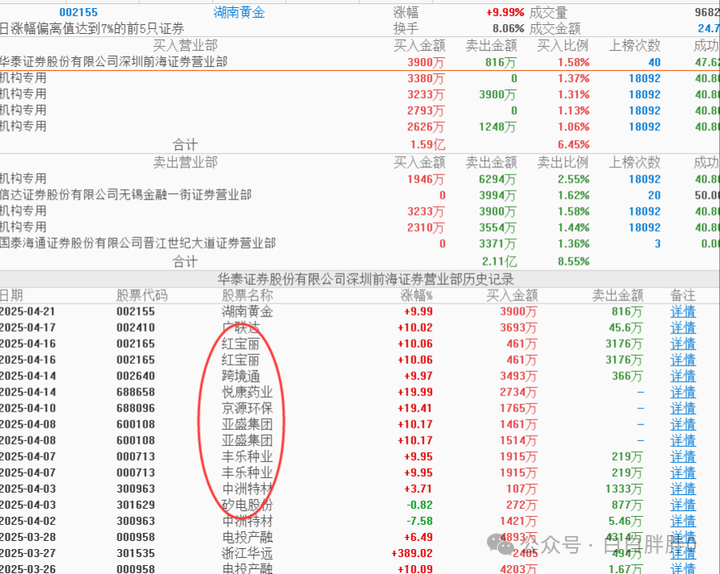Click stock code 002640 in history
Image resolution: width=720 pixels, height=574 pixels.
[135, 376]
